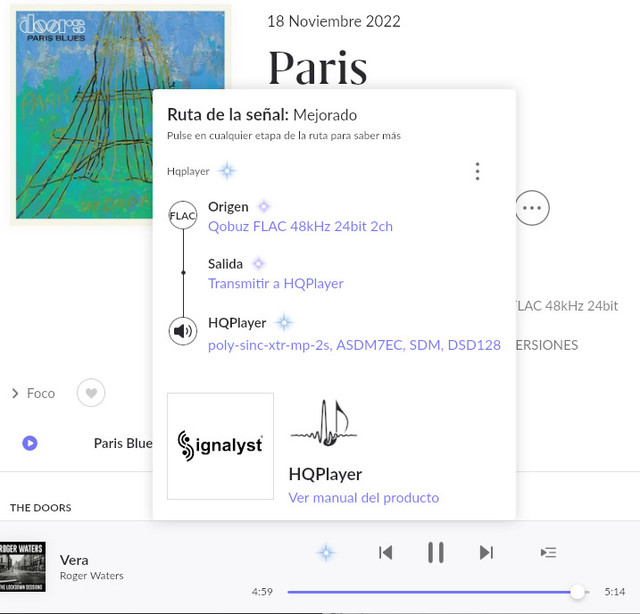The width and height of the screenshot is (640, 614).
Task: Click the Paris Blue track title
Action: (x=123, y=443)
